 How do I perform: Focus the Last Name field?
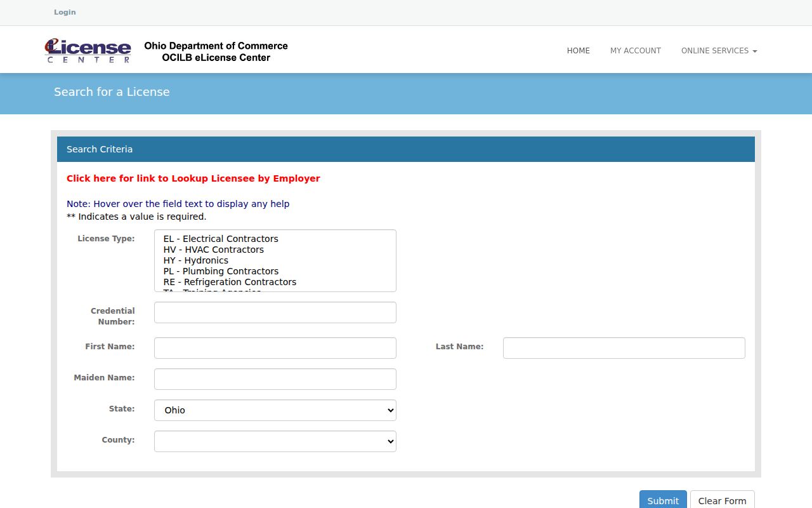pyautogui.click(x=624, y=348)
